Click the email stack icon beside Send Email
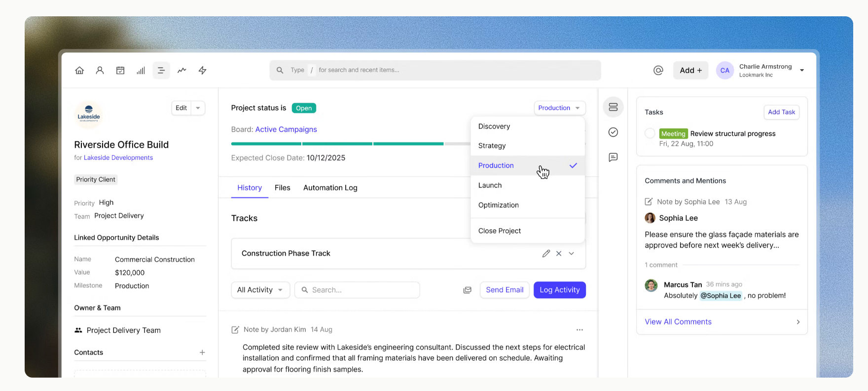Image resolution: width=868 pixels, height=391 pixels. [x=468, y=290]
